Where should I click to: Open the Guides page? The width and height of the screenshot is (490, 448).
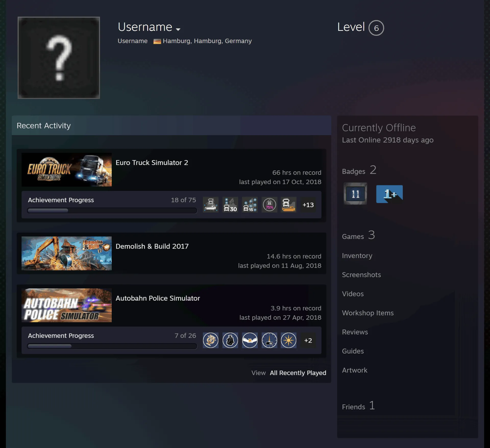point(353,351)
